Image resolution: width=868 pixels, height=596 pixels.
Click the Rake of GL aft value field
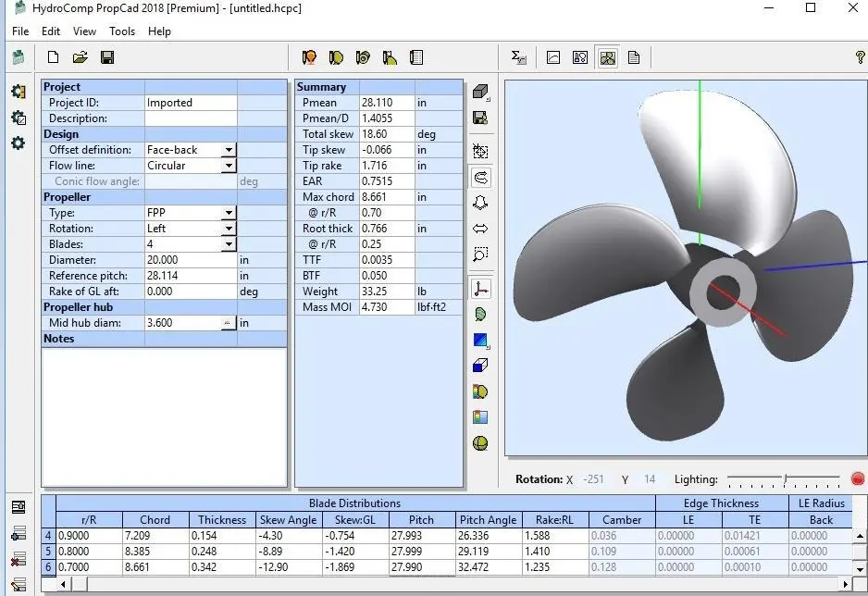pyautogui.click(x=191, y=292)
